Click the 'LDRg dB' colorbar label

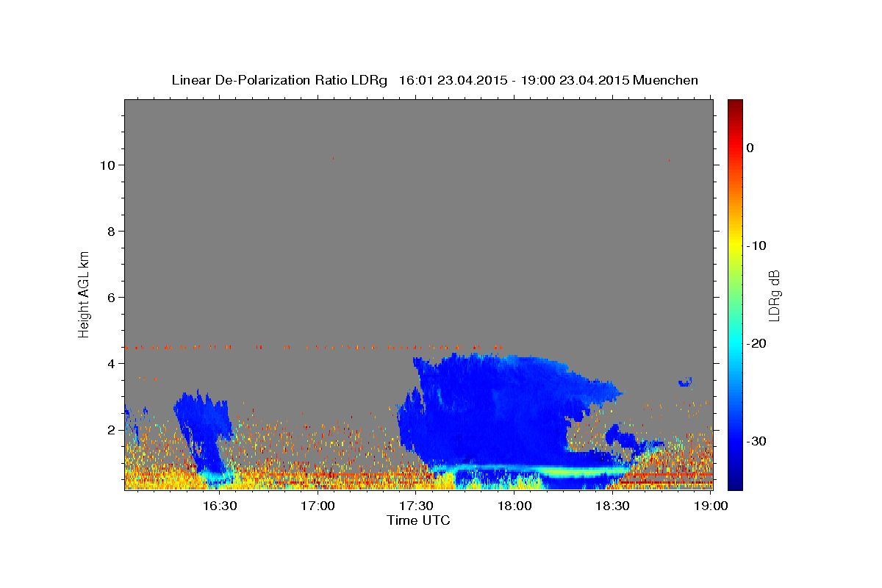coord(773,295)
